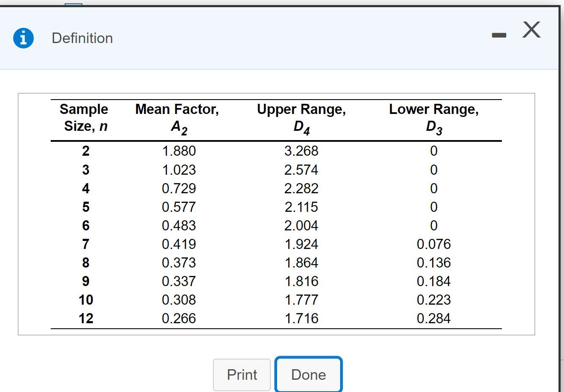The width and height of the screenshot is (564, 392).
Task: Click the D4 value 1.864
Action: click(301, 262)
